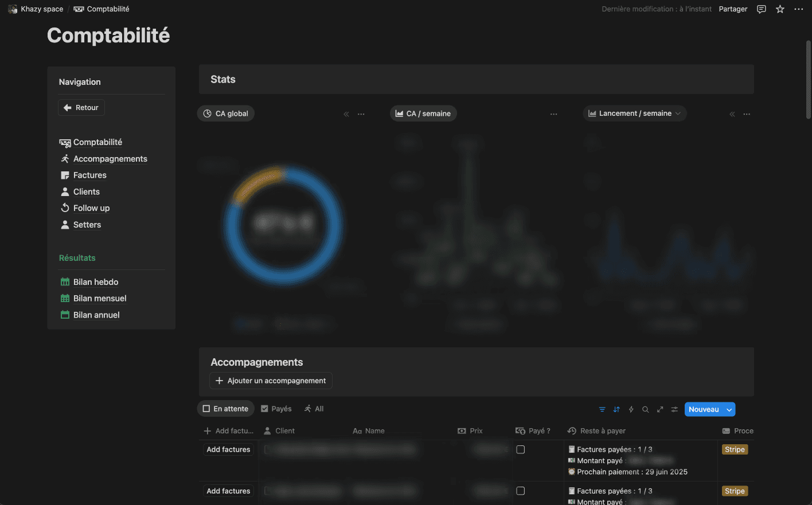The height and width of the screenshot is (505, 812).
Task: Switch to the Payés view tab
Action: (x=276, y=409)
